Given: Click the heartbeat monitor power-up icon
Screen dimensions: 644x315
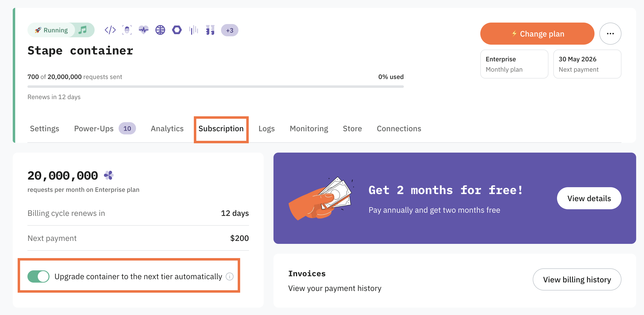Looking at the screenshot, I should click(x=144, y=30).
